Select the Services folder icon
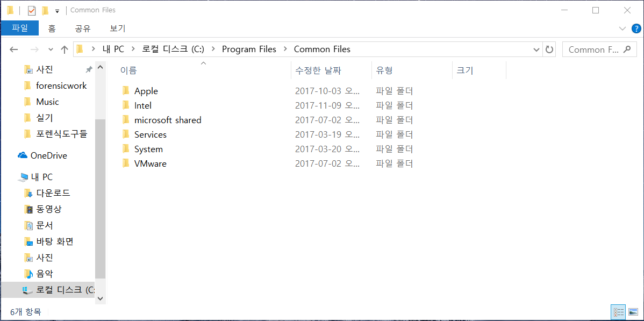This screenshot has width=644, height=321. click(x=126, y=134)
